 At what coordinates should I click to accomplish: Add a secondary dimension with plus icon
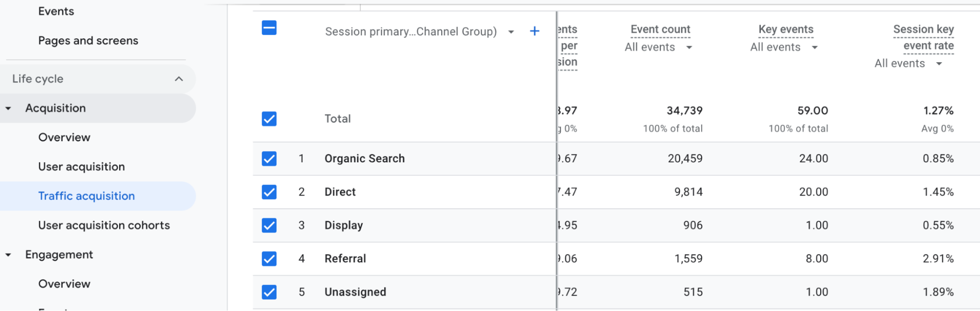(x=534, y=31)
